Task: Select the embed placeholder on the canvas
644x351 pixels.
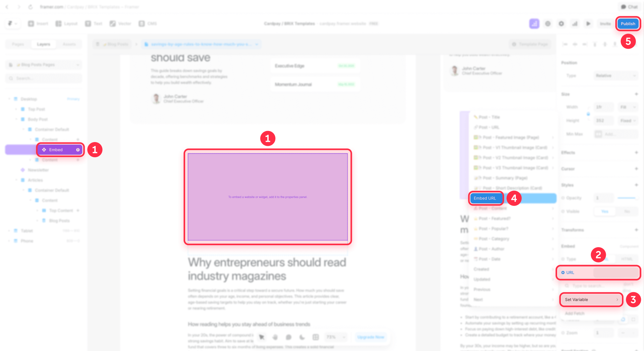Action: point(268,197)
